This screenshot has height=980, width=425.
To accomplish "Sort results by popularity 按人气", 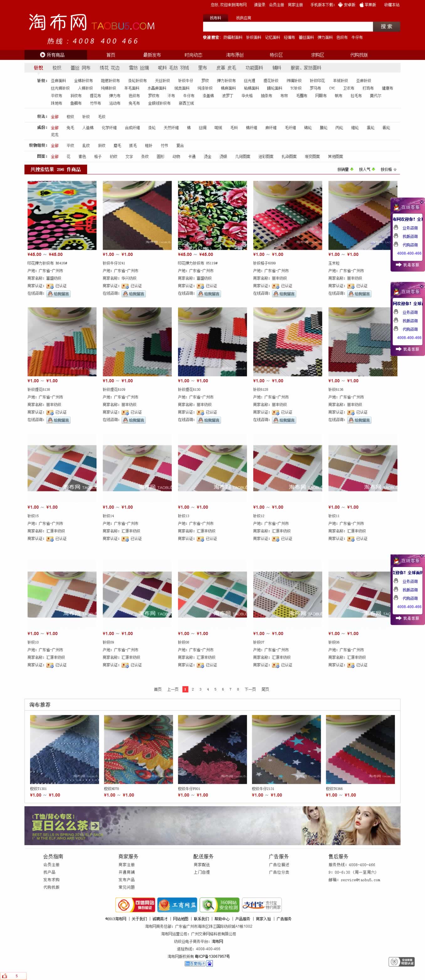I will [x=367, y=170].
